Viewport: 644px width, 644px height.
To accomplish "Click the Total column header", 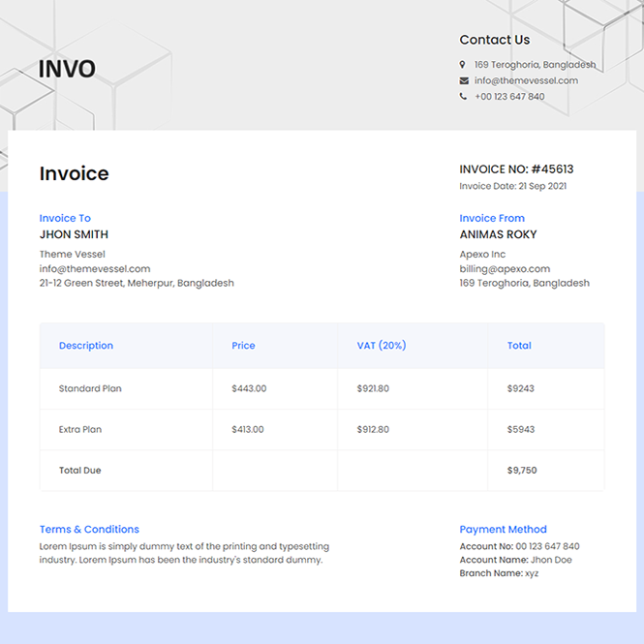I will tap(519, 346).
